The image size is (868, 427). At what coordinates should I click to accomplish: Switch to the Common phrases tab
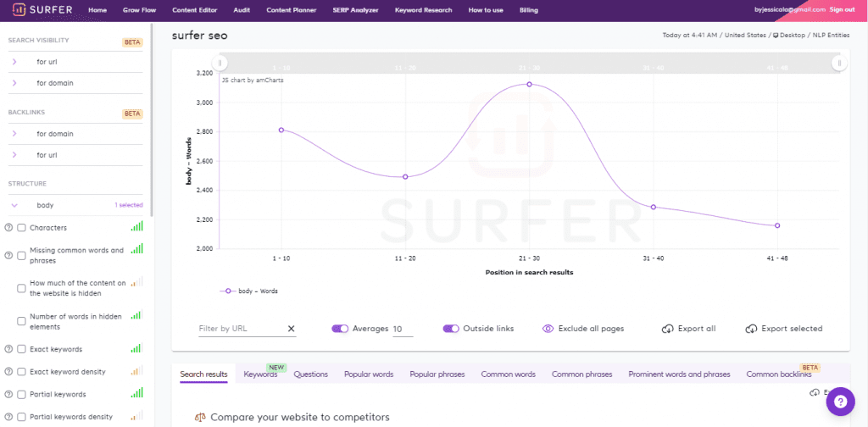coord(581,374)
